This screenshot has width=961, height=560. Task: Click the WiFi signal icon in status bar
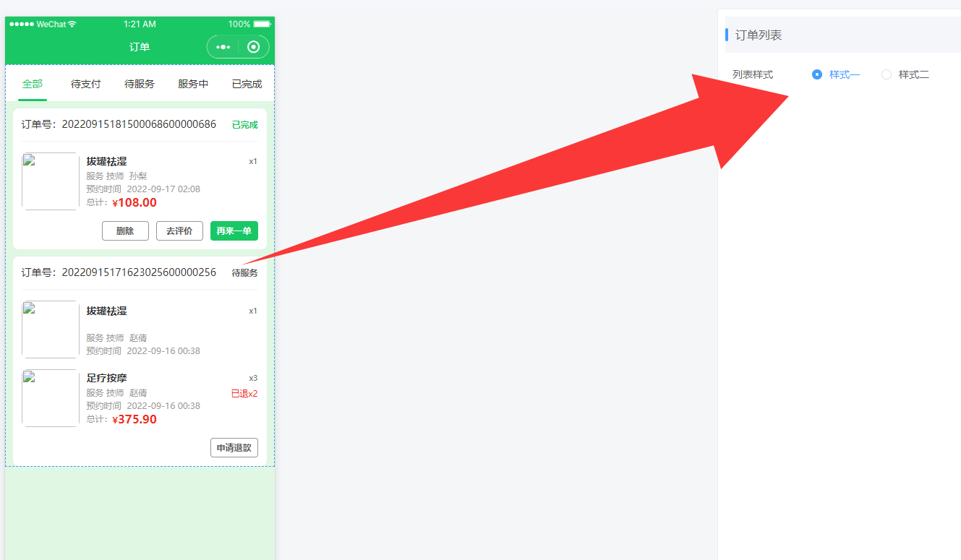tap(72, 24)
